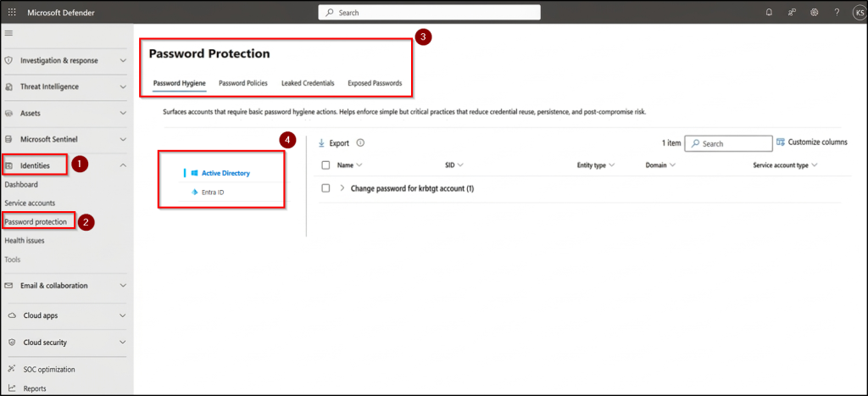Click the Threat Intelligence icon
The width and height of the screenshot is (868, 396).
point(8,87)
